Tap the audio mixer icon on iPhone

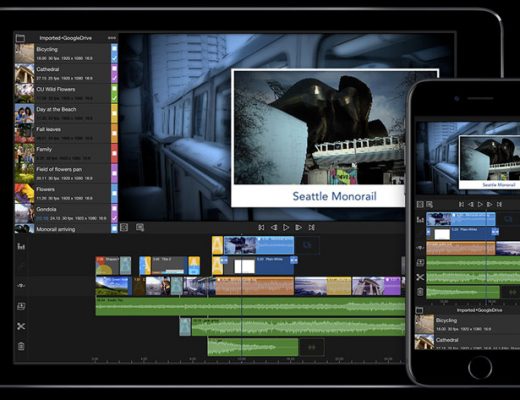[x=420, y=220]
